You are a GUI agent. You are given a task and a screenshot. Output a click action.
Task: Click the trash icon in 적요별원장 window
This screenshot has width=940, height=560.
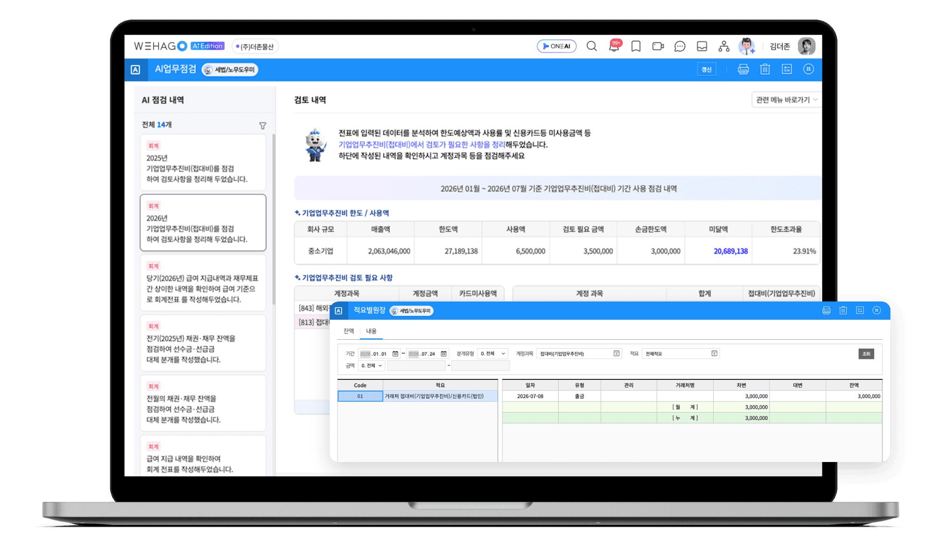[843, 311]
